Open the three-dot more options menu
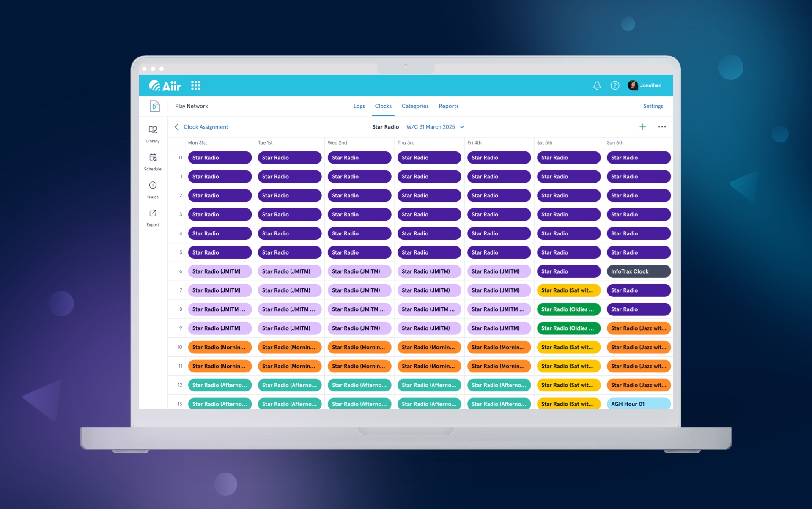 click(662, 127)
